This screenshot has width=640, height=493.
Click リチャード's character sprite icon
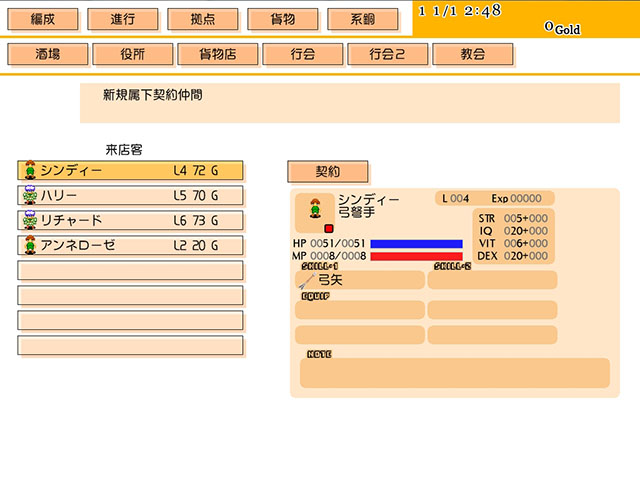tap(30, 220)
